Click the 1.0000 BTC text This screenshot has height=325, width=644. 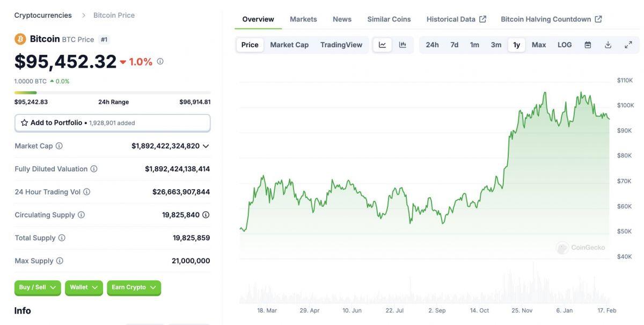click(x=31, y=81)
